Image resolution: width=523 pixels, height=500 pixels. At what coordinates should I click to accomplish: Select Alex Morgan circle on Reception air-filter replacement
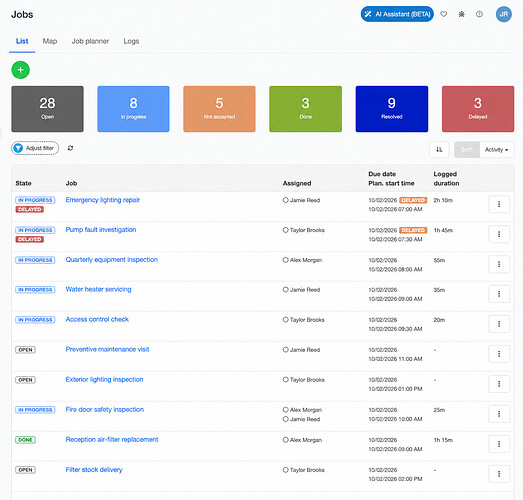[286, 440]
